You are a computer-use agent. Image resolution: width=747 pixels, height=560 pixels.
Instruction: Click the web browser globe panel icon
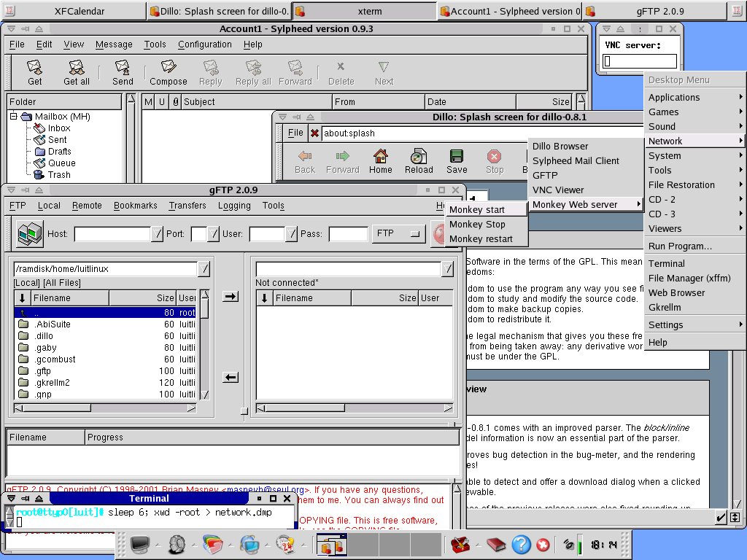point(249,544)
